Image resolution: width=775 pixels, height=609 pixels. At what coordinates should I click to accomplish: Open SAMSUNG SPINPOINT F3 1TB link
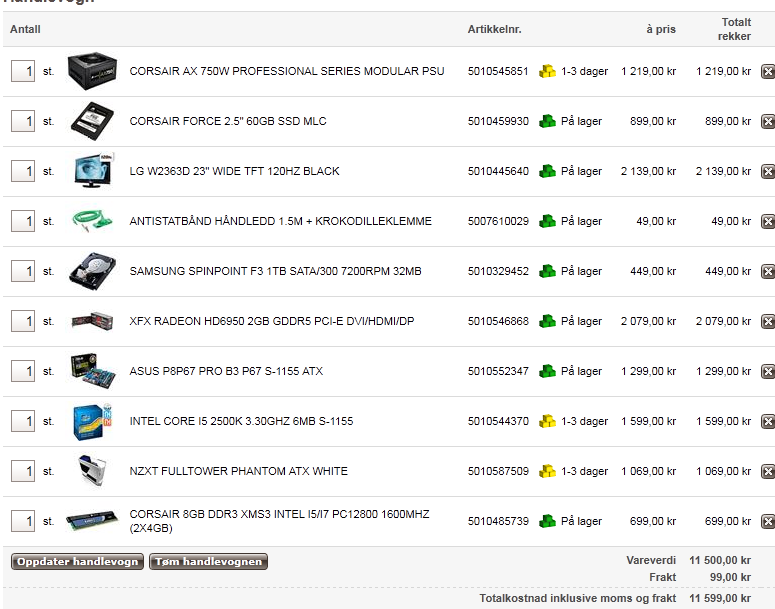coord(275,271)
